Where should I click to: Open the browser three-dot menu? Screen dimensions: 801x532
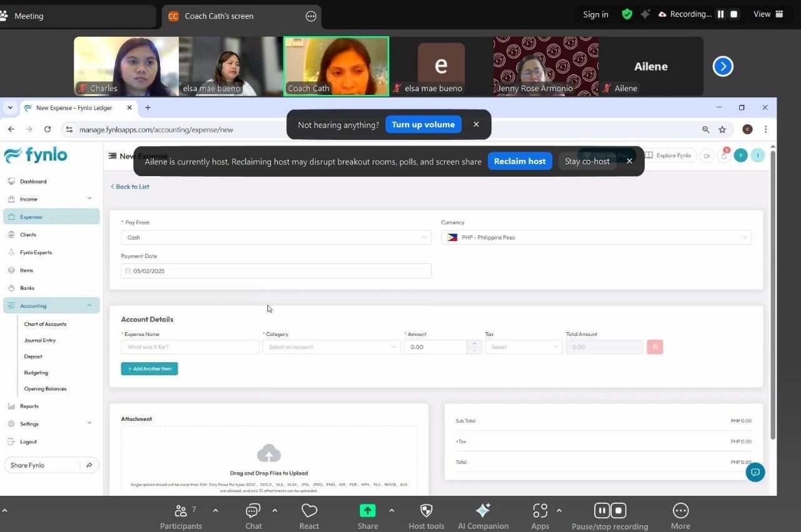(x=765, y=129)
